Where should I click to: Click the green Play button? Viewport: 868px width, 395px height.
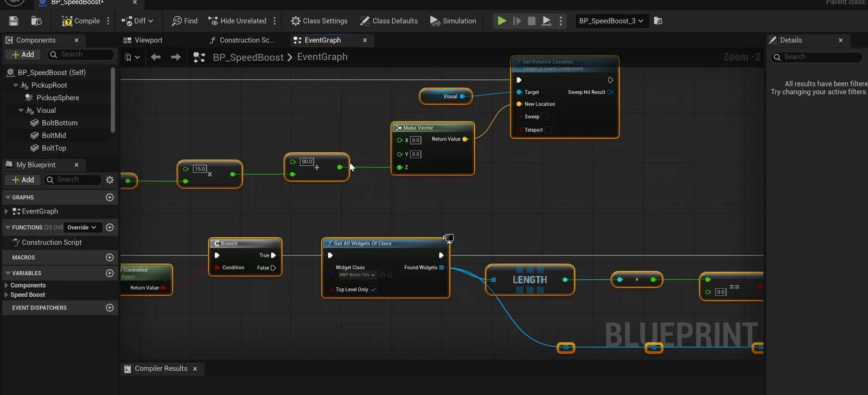tap(502, 21)
